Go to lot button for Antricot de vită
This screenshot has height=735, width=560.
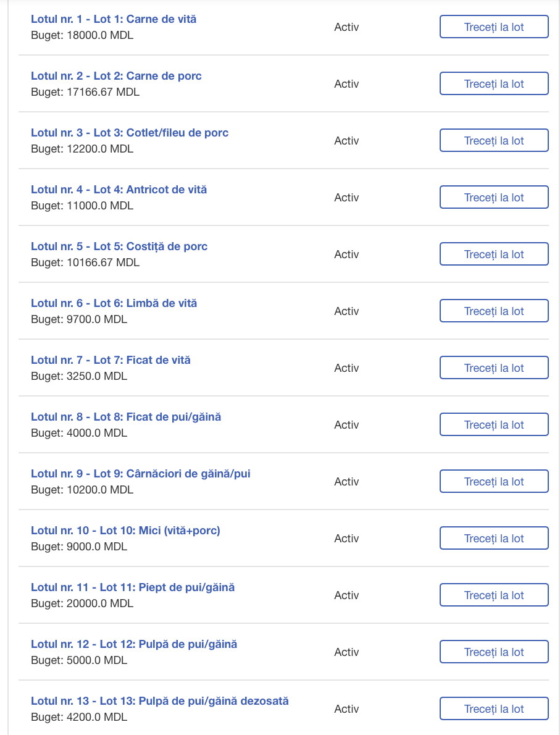tap(494, 198)
